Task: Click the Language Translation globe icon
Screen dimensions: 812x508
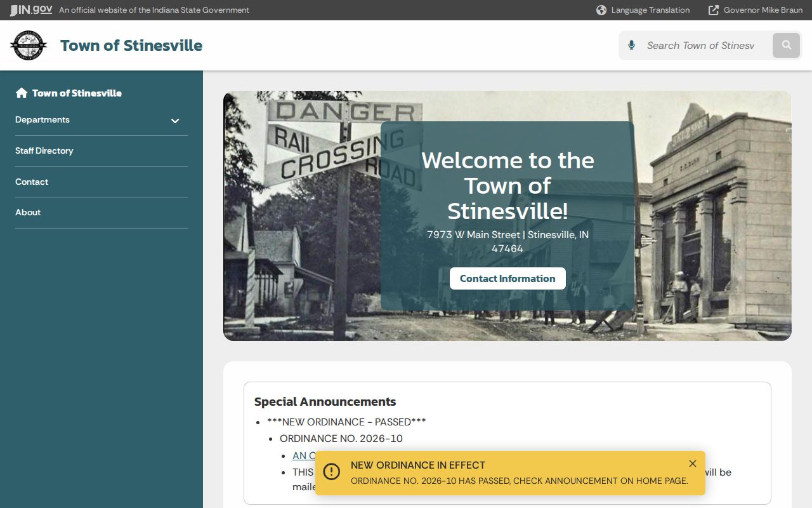Action: tap(601, 10)
